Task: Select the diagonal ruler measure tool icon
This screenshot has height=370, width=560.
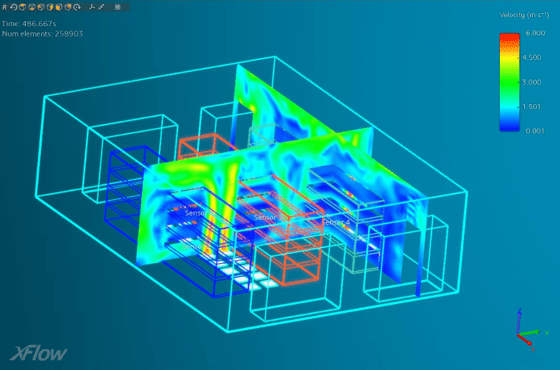Action: tap(101, 7)
